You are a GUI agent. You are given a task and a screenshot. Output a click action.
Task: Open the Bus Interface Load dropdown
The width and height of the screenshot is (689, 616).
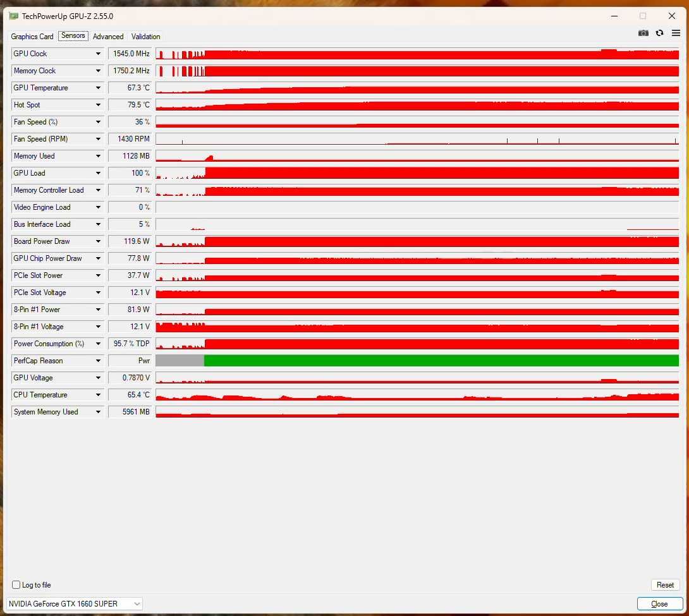click(x=98, y=224)
